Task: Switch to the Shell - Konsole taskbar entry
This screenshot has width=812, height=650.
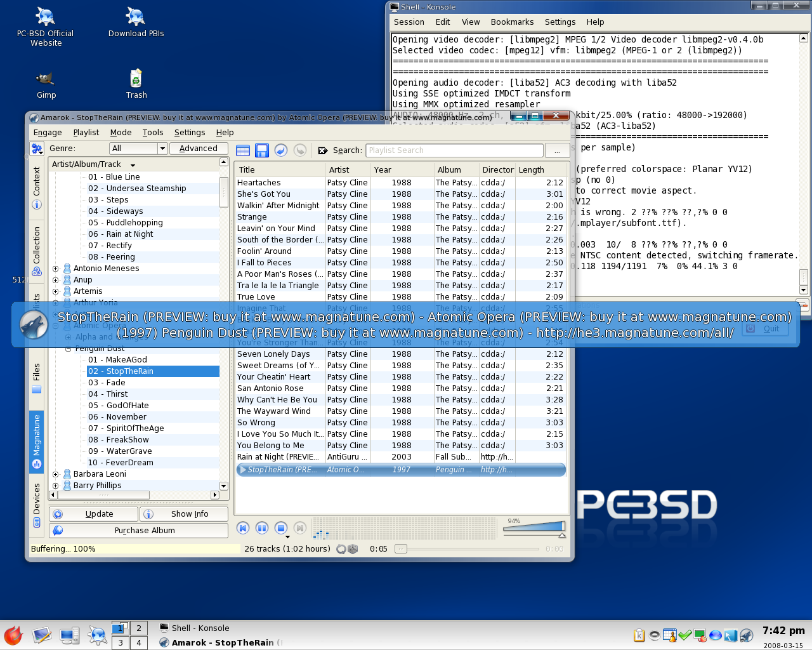Action: pyautogui.click(x=200, y=628)
